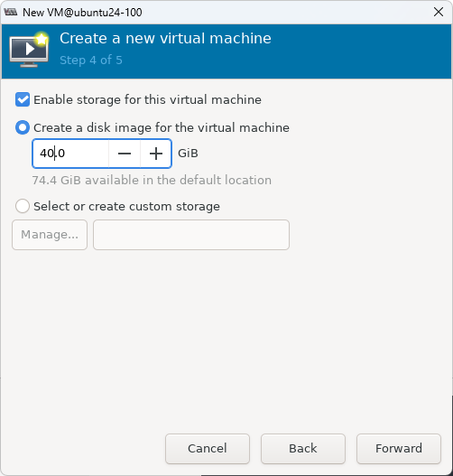Decrease disk size with the minus button

[x=125, y=154]
